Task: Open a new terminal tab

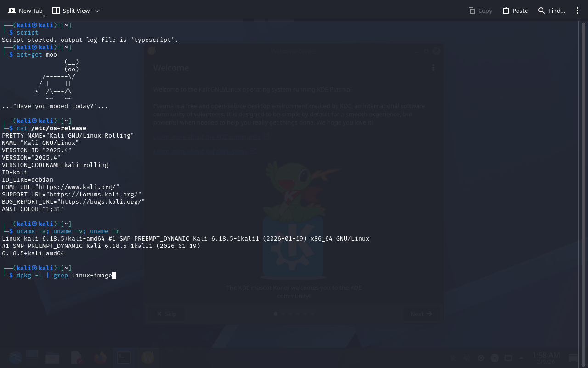Action: (x=25, y=11)
